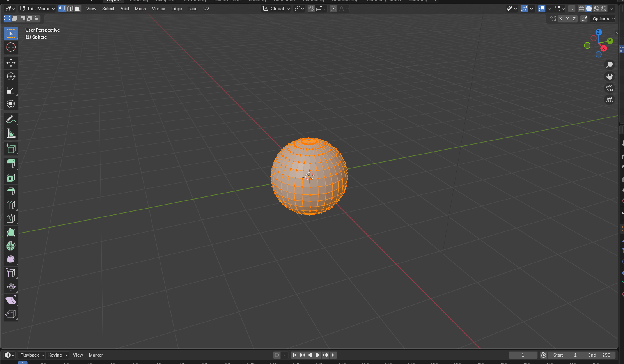Choose the Knife tool
This screenshot has width=624, height=364.
point(11,219)
